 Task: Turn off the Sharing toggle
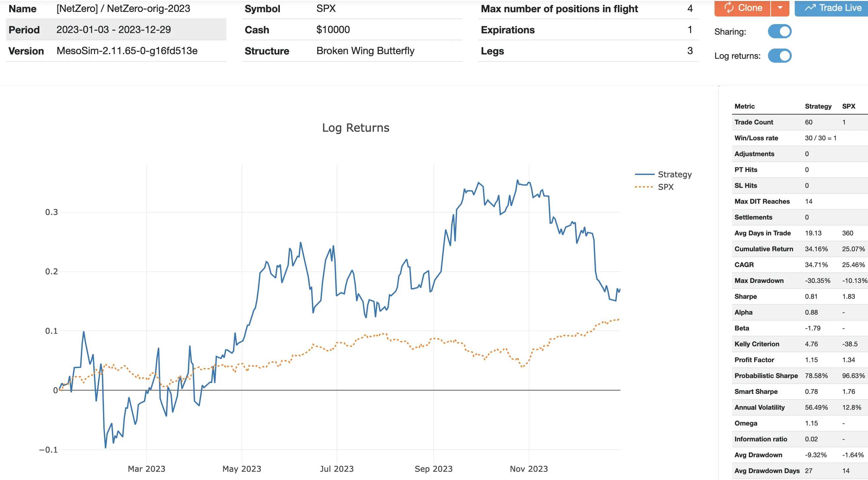[x=779, y=31]
